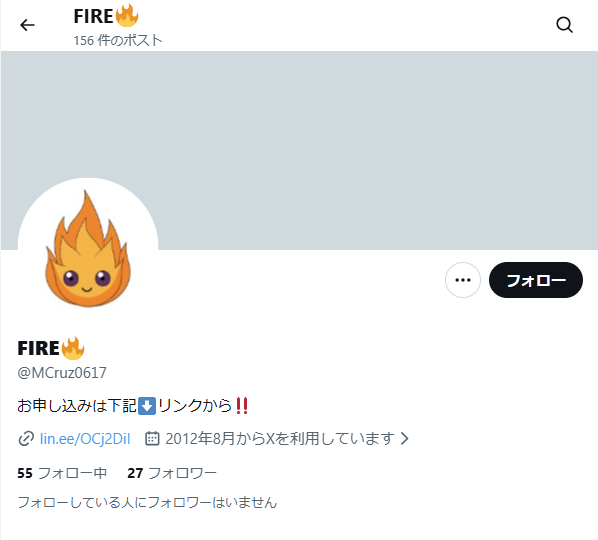Click the fire emoji beside profile name

[x=73, y=348]
